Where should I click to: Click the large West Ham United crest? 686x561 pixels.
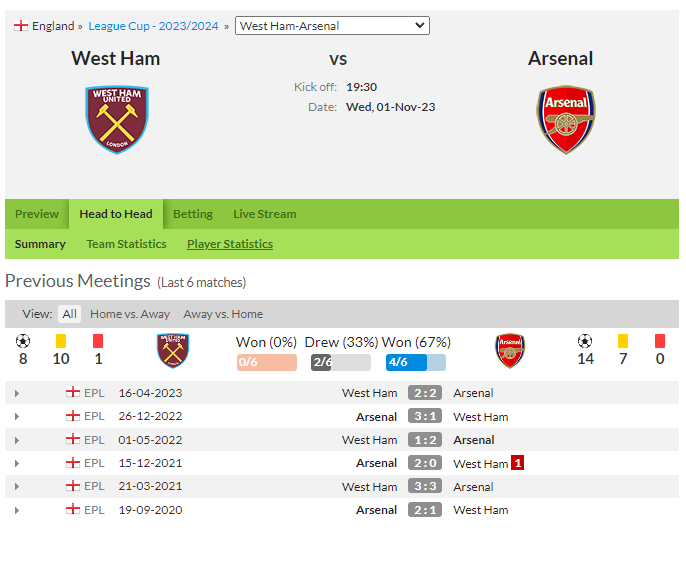[x=117, y=119]
